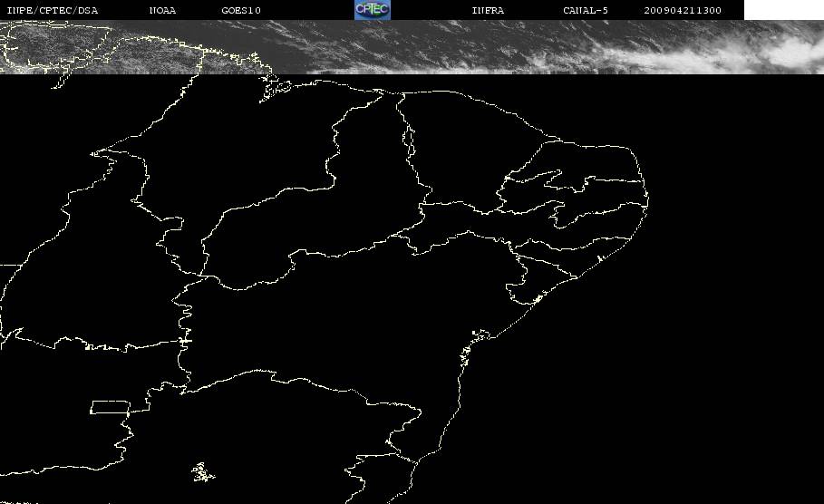Click the white blank box after the timestamp
The height and width of the screenshot is (504, 824).
tap(784, 10)
